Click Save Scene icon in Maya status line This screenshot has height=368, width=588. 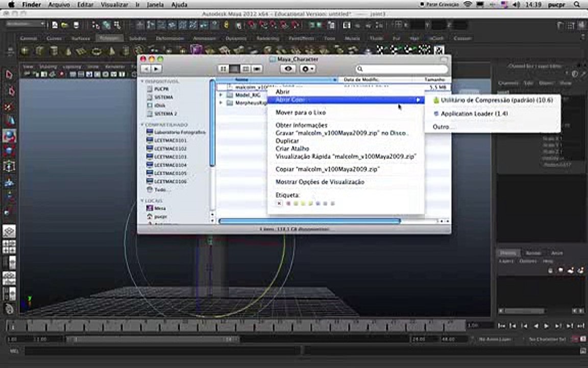pos(76,25)
